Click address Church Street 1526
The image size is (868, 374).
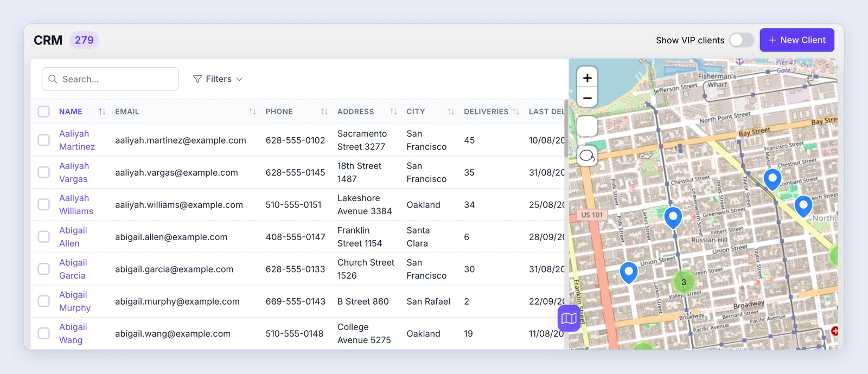click(x=366, y=269)
